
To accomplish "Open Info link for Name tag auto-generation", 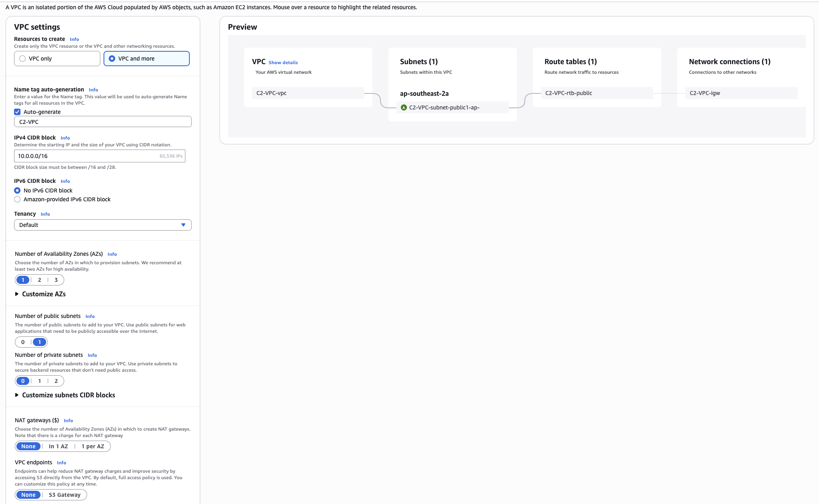I will pos(93,90).
